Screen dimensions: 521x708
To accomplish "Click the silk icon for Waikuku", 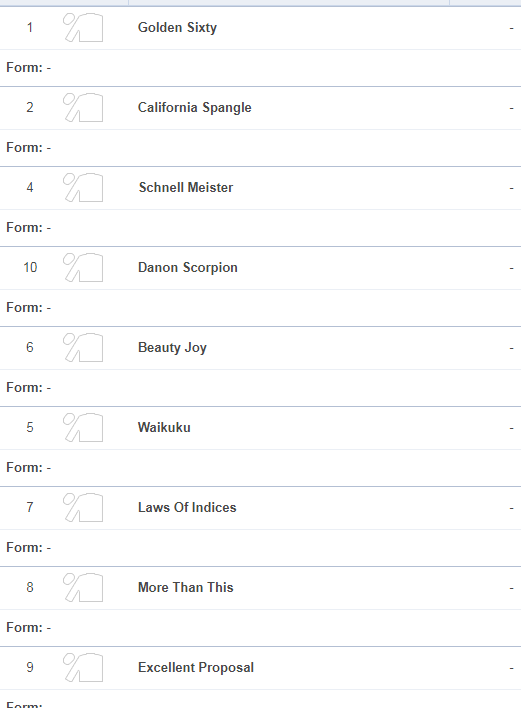I will pyautogui.click(x=83, y=427).
